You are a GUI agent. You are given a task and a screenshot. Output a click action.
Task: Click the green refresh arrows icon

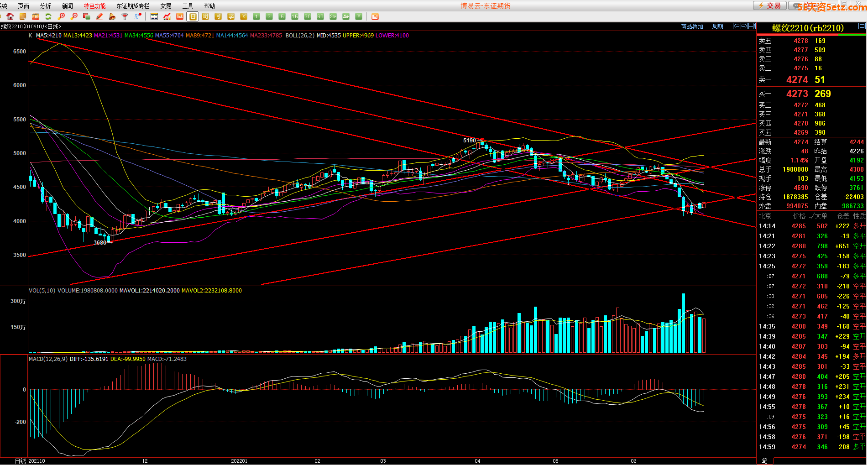[x=48, y=16]
